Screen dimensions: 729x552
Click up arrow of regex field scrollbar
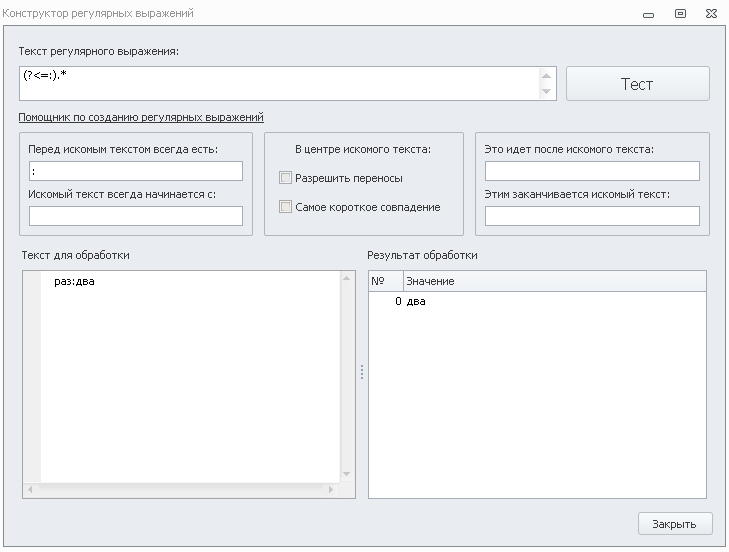[547, 75]
